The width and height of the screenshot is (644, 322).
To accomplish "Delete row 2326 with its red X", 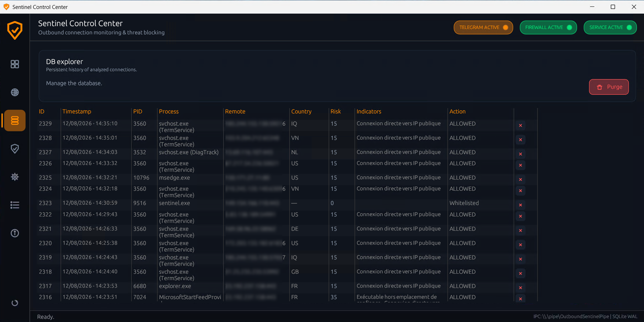I will click(x=520, y=165).
